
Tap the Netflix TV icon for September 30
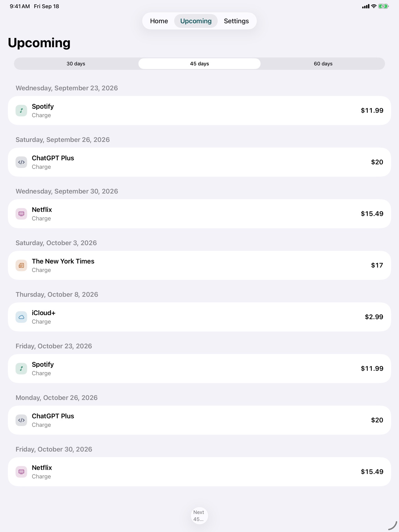pyautogui.click(x=21, y=214)
